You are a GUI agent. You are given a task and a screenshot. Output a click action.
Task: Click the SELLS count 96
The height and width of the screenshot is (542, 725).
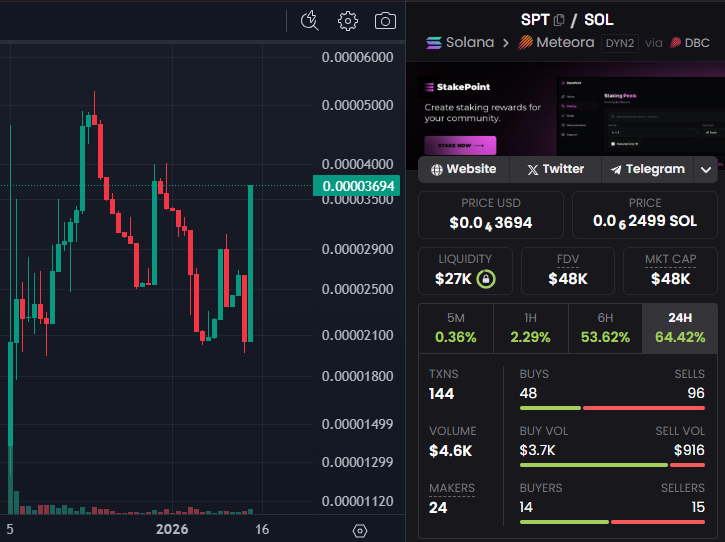point(696,393)
